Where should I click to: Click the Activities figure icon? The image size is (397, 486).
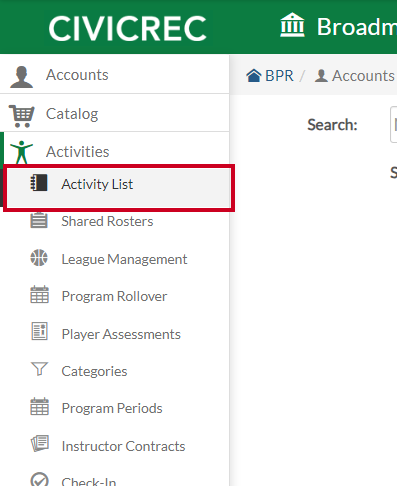[x=21, y=152]
